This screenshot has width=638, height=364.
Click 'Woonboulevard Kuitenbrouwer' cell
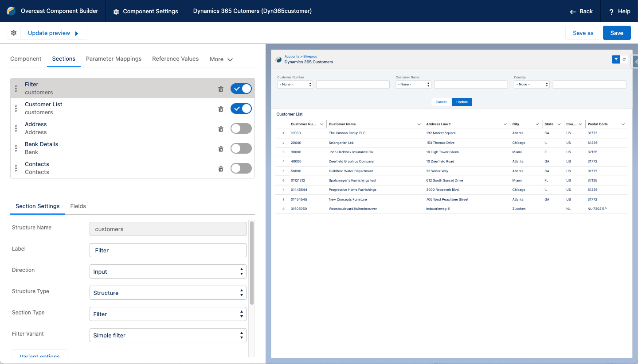tap(353, 209)
